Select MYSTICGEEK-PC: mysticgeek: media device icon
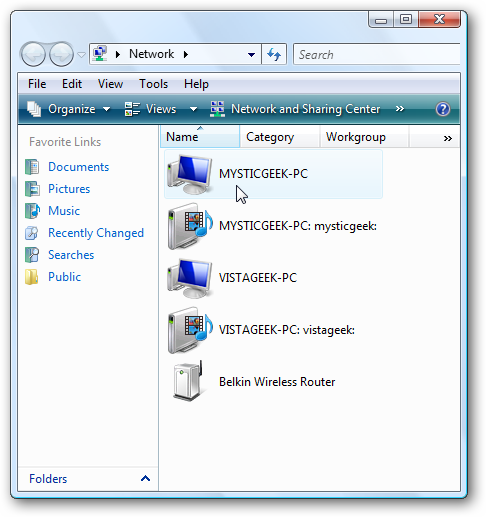 pos(190,226)
